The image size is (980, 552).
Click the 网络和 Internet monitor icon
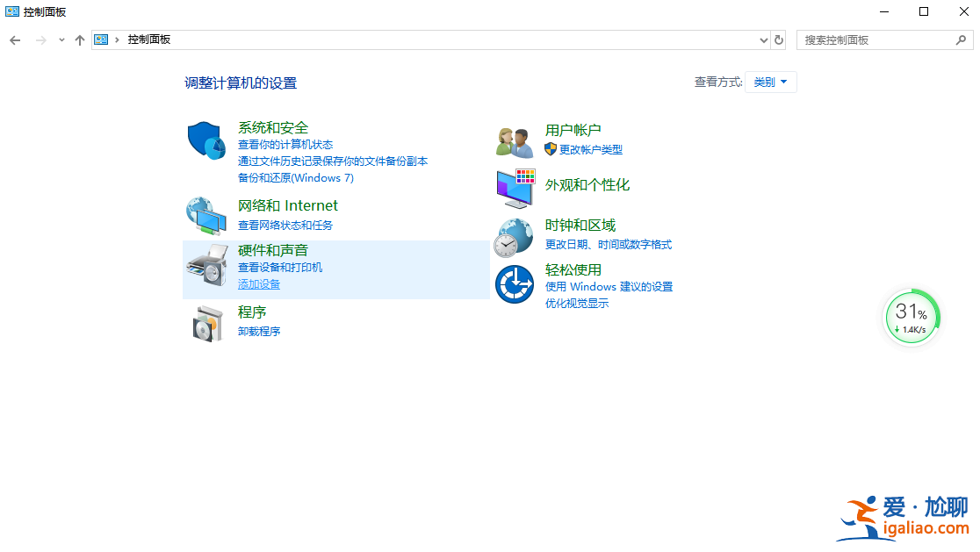tap(205, 214)
